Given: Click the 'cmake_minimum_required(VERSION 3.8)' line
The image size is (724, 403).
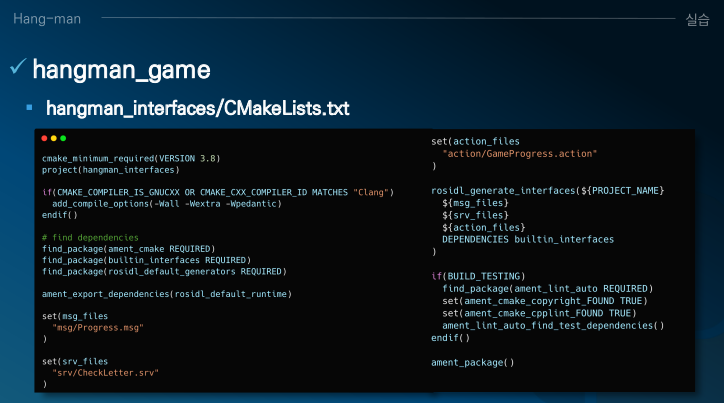Looking at the screenshot, I should pyautogui.click(x=131, y=159).
